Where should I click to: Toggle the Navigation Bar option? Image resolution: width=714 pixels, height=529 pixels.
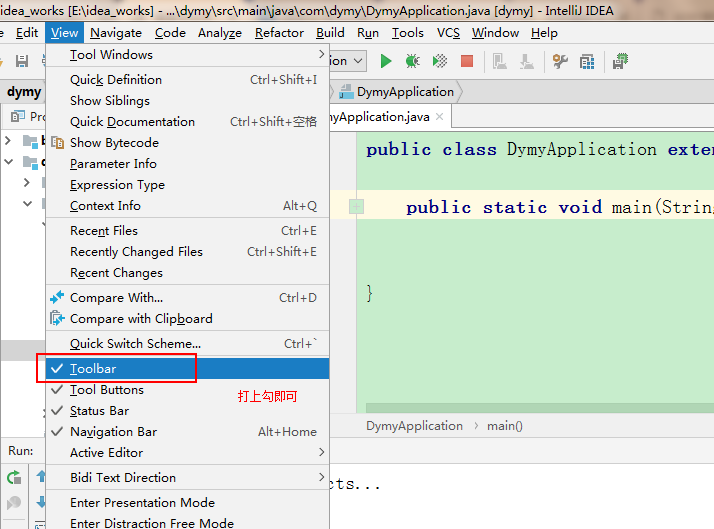point(188,432)
